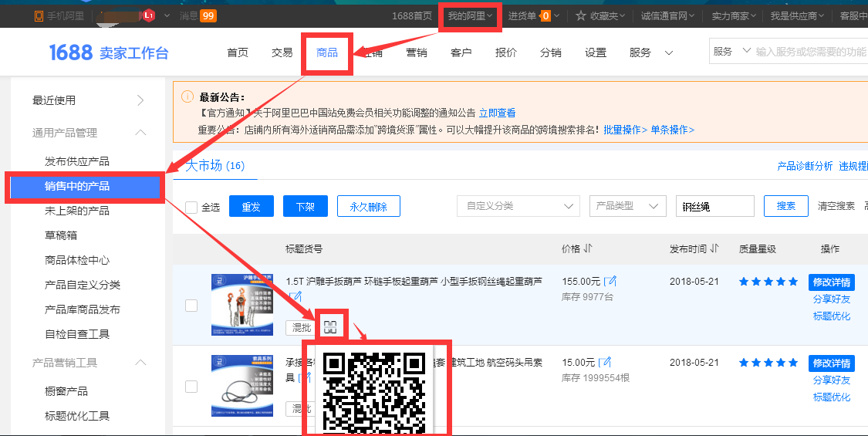
Task: Click the L1 level badge
Action: point(148,15)
